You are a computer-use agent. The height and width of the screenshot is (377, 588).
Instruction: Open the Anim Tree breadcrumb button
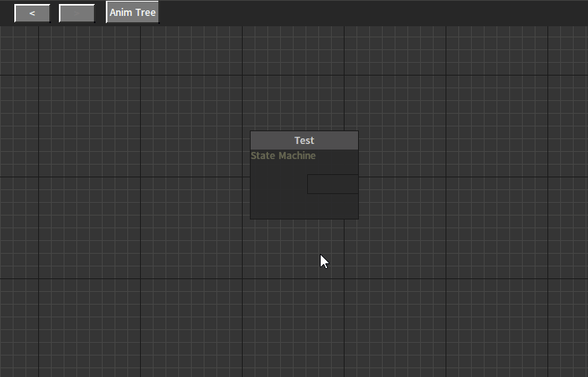tap(132, 12)
